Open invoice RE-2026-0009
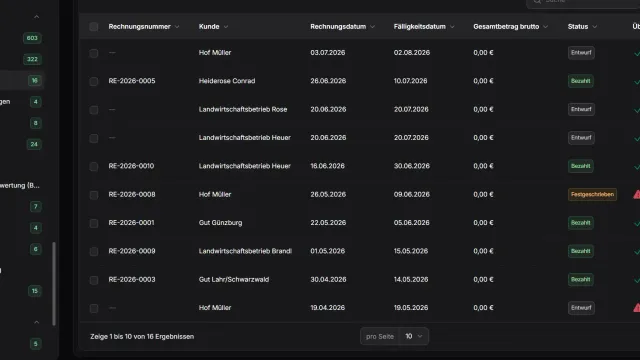Viewport: 640px width, 360px height. [x=132, y=251]
